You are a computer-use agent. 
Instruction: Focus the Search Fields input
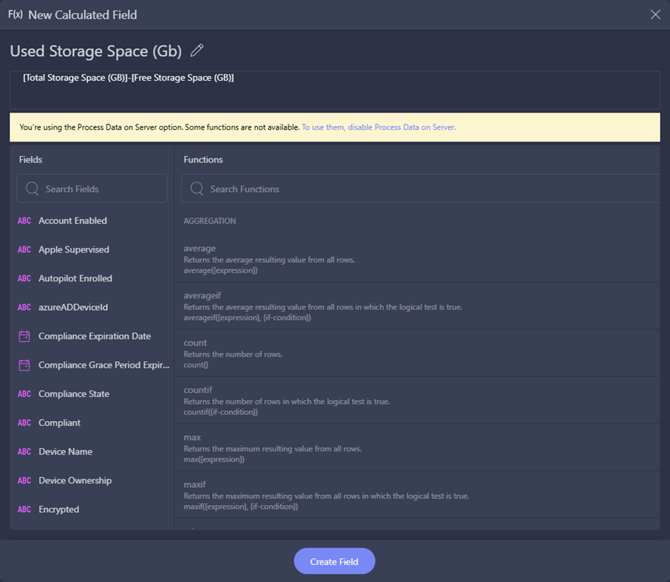91,188
